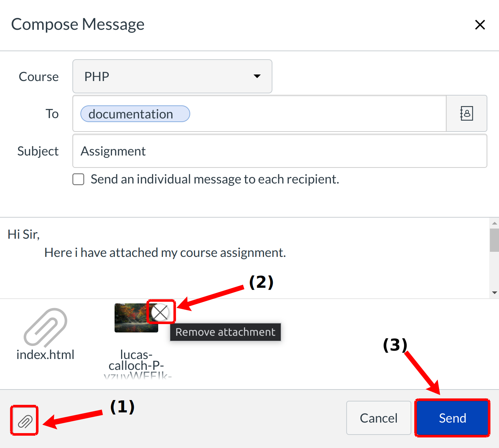Click the paperclip attach file icon

pyautogui.click(x=25, y=421)
